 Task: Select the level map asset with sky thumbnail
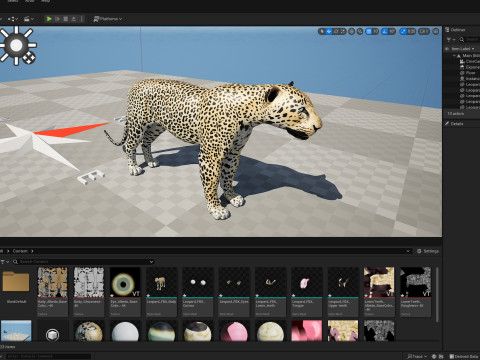[x=16, y=330]
